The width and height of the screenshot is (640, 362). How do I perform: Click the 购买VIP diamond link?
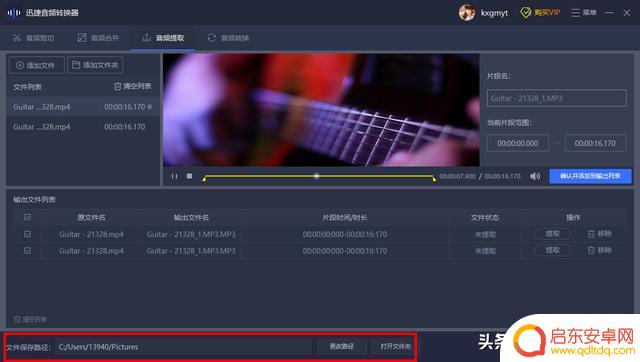coord(540,13)
